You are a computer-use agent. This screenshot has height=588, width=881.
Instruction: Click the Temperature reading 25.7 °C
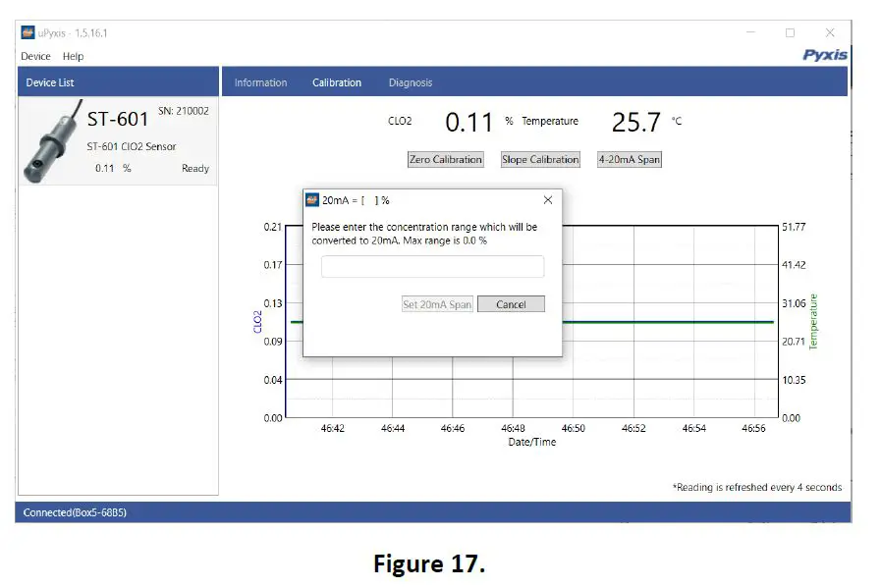[x=637, y=121]
